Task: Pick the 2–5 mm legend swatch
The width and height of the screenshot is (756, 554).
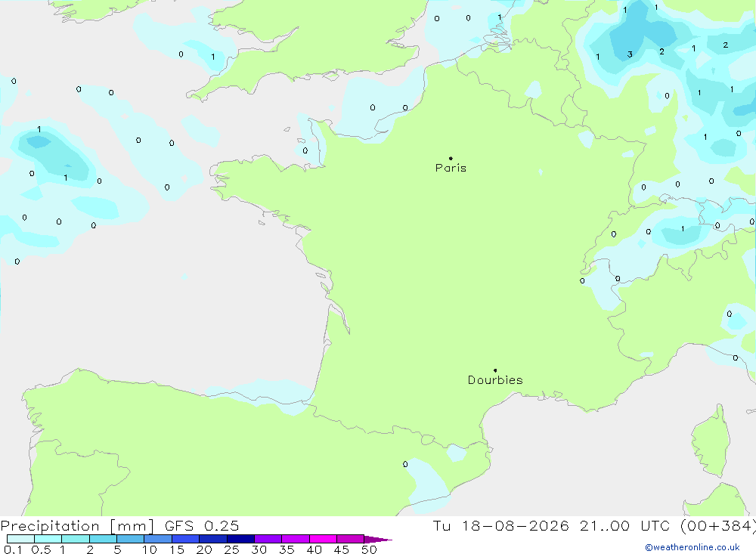Action: coord(103,539)
